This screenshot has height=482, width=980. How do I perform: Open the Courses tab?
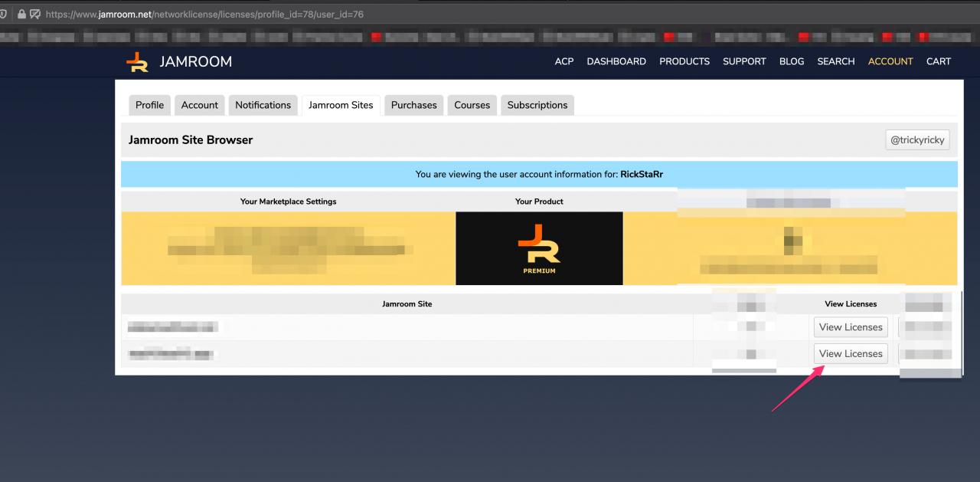pyautogui.click(x=472, y=105)
